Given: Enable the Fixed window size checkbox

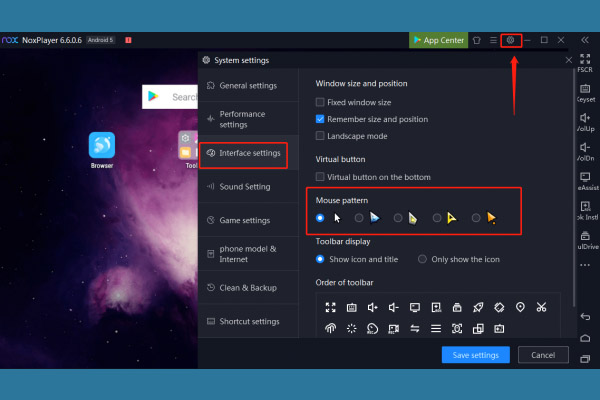Looking at the screenshot, I should (x=320, y=102).
